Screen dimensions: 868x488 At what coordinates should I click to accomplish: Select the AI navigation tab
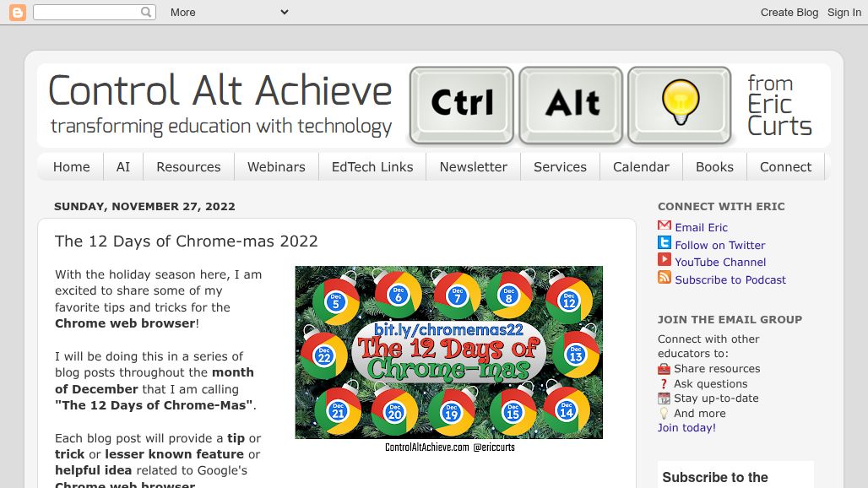point(123,167)
